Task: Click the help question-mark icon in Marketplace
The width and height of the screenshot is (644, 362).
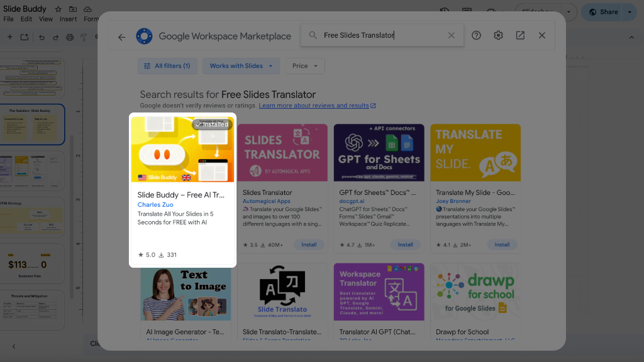Action: click(x=476, y=36)
